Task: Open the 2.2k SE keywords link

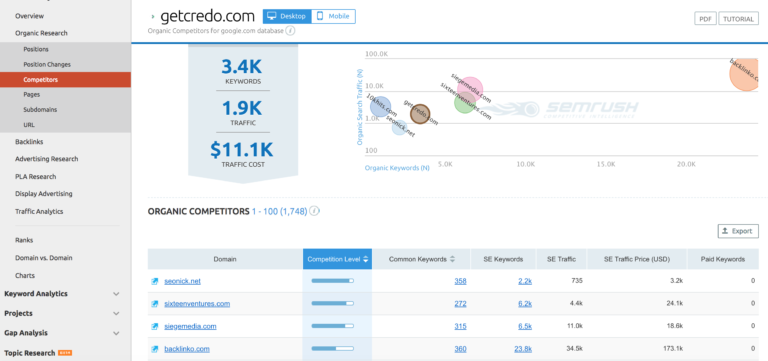Action: click(x=525, y=281)
